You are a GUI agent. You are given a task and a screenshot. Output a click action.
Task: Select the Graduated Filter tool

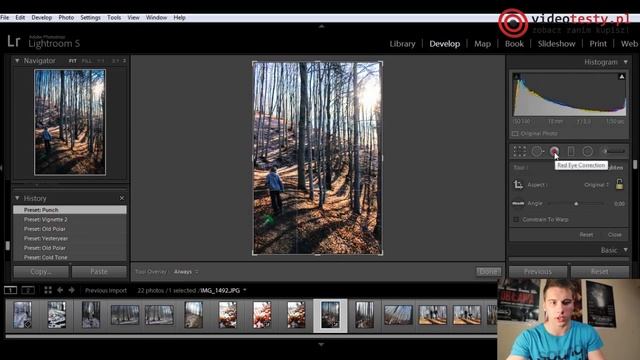(x=571, y=151)
